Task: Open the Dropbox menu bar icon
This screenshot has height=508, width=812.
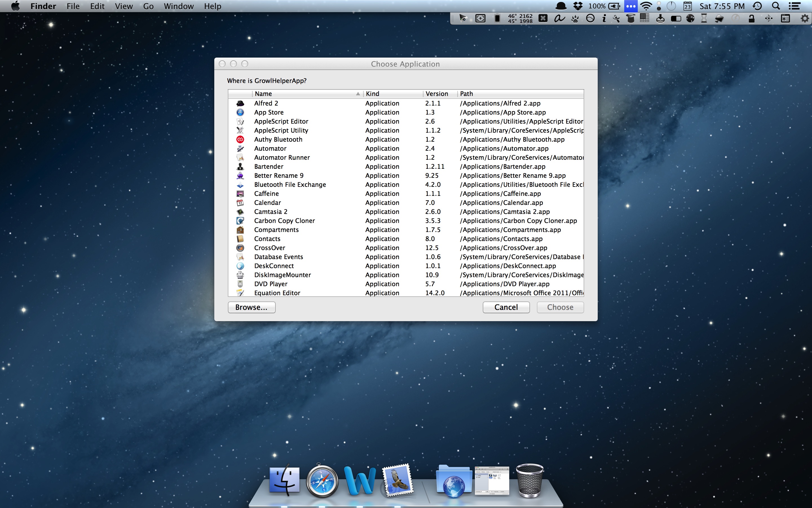Action: (578, 6)
